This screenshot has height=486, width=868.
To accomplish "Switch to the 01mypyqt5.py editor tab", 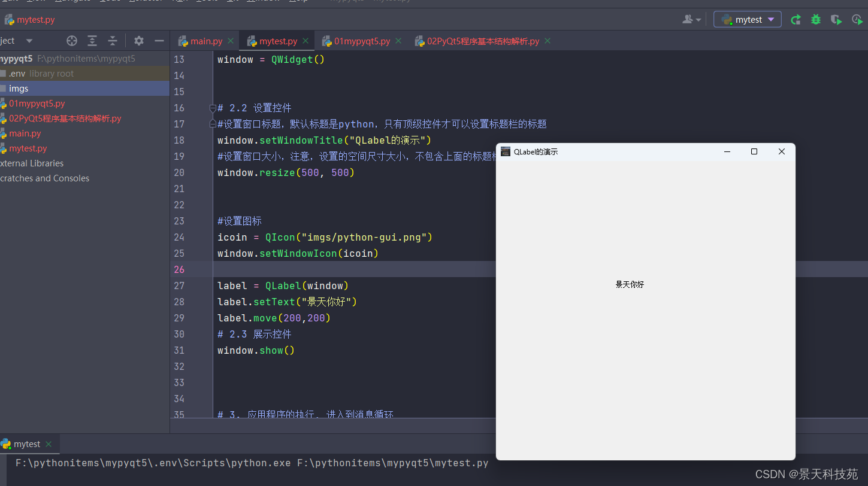I will 362,41.
